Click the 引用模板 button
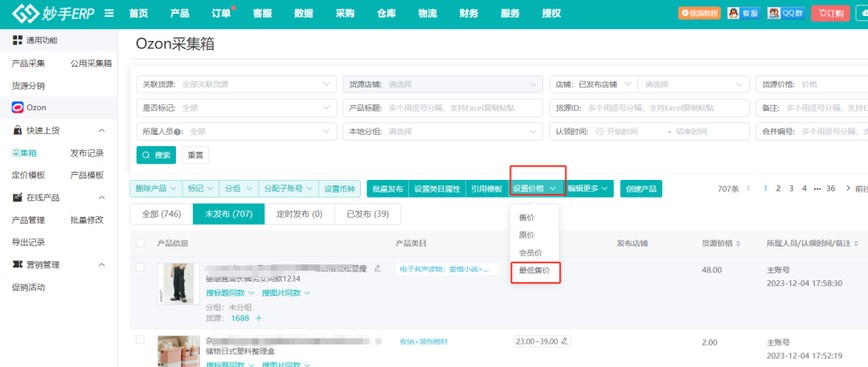The height and width of the screenshot is (367, 868). click(x=486, y=189)
